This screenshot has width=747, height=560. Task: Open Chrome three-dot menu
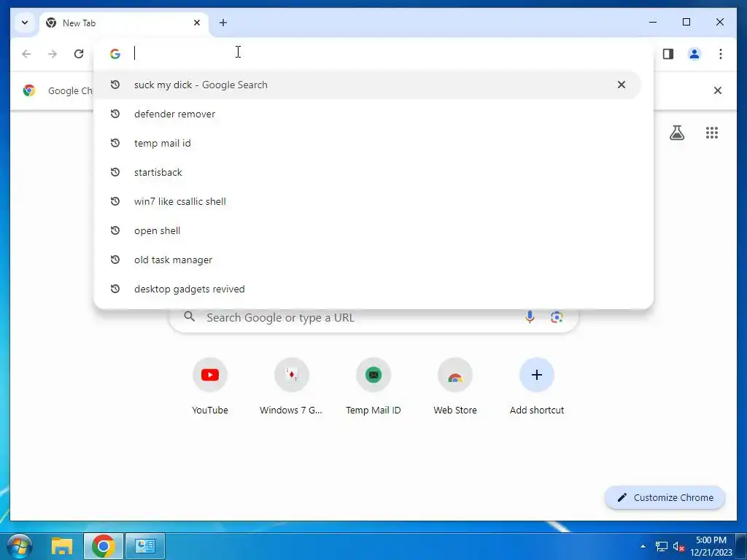[720, 54]
